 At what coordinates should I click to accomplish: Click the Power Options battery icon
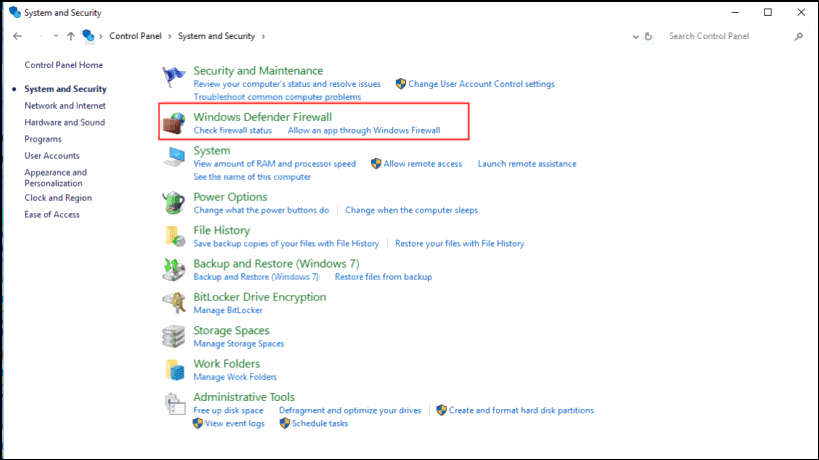173,203
